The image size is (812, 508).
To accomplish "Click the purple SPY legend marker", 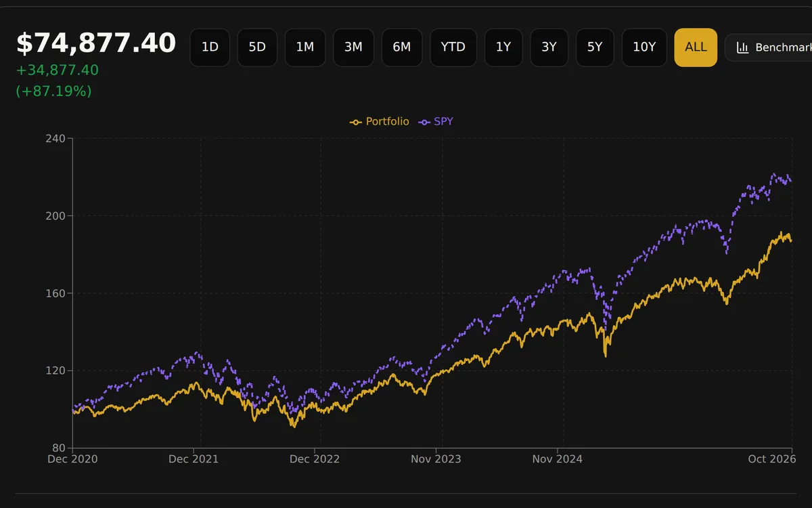I will pos(424,122).
